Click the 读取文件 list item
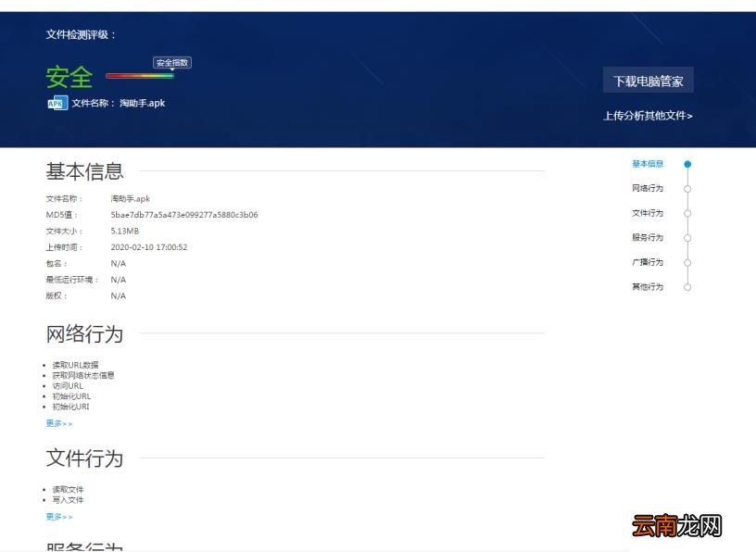The image size is (756, 552). click(68, 489)
